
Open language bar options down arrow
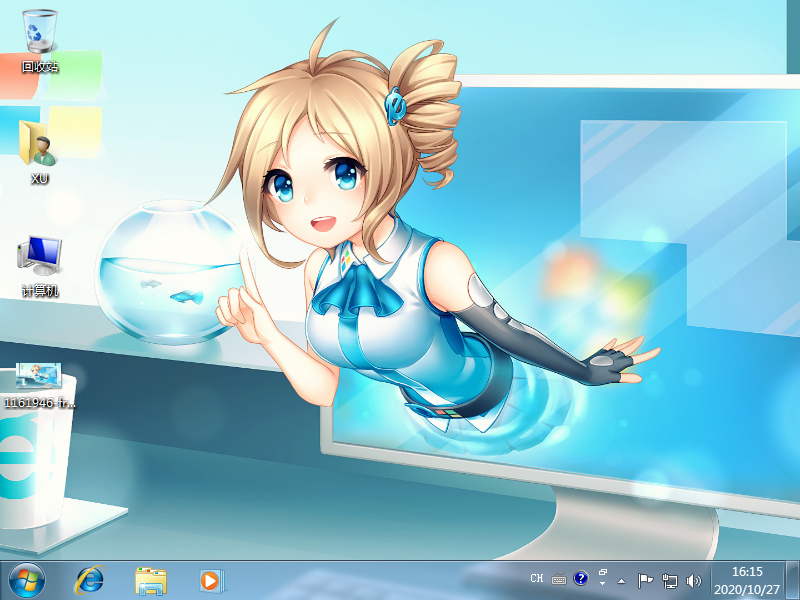(603, 584)
